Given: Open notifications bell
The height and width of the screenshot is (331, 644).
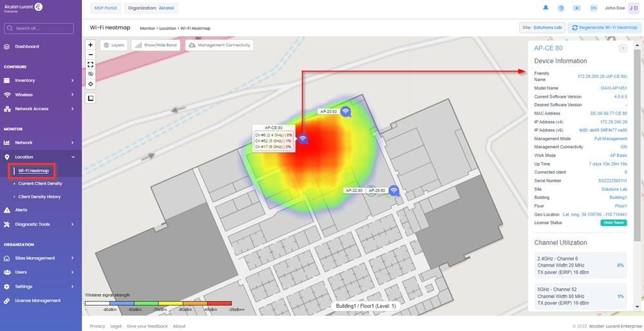Looking at the screenshot, I should click(546, 8).
